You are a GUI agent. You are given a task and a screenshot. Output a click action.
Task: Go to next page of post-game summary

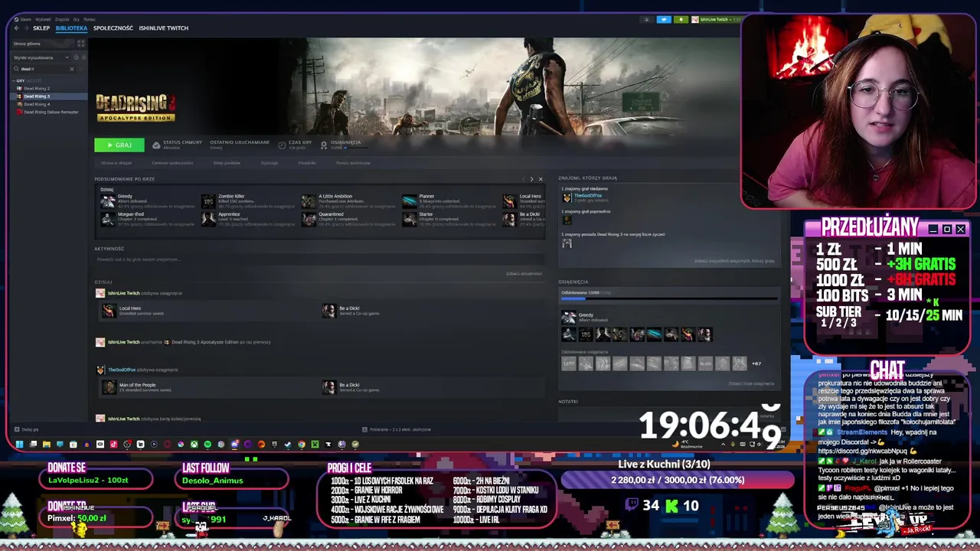click(x=531, y=179)
